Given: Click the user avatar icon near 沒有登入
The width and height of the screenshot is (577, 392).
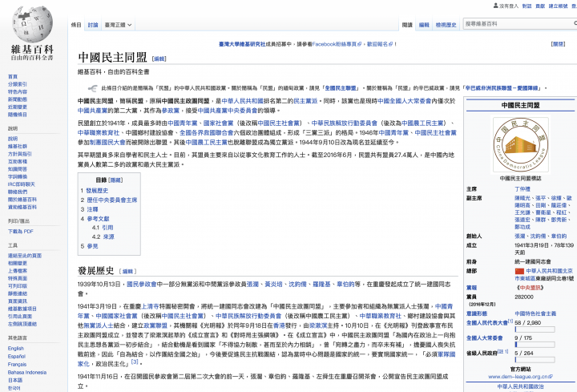Looking at the screenshot, I should coord(496,6).
